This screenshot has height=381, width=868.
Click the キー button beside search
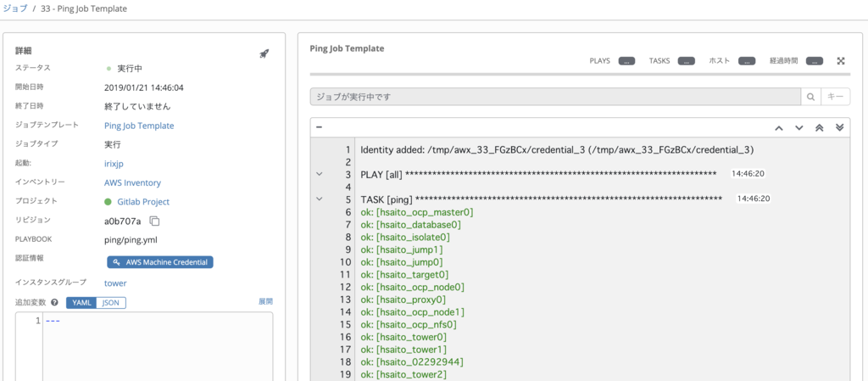pyautogui.click(x=835, y=97)
